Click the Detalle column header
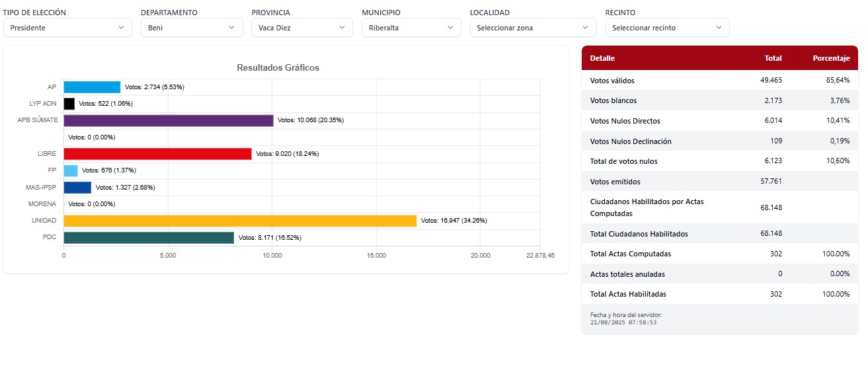 (602, 58)
